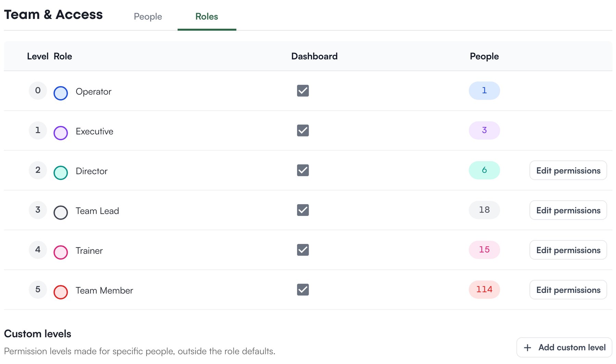The height and width of the screenshot is (364, 616).
Task: Click the gray Team Lead color circle
Action: (x=61, y=212)
